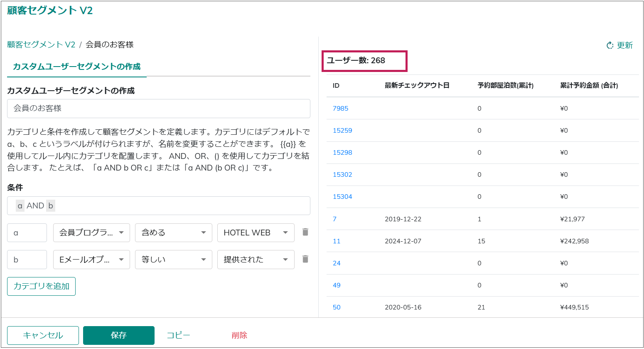Open user ID 15298

pyautogui.click(x=342, y=152)
